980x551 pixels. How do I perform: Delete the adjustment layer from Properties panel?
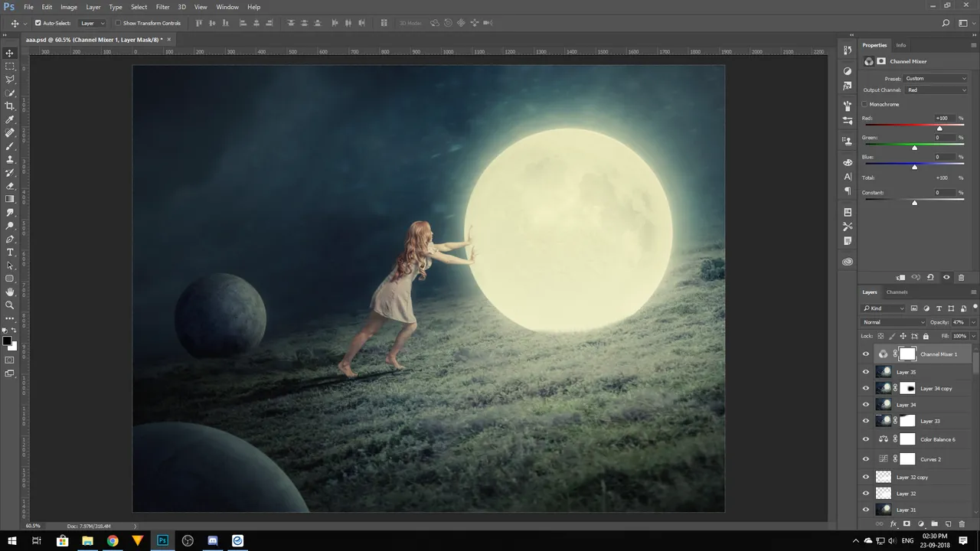tap(962, 277)
